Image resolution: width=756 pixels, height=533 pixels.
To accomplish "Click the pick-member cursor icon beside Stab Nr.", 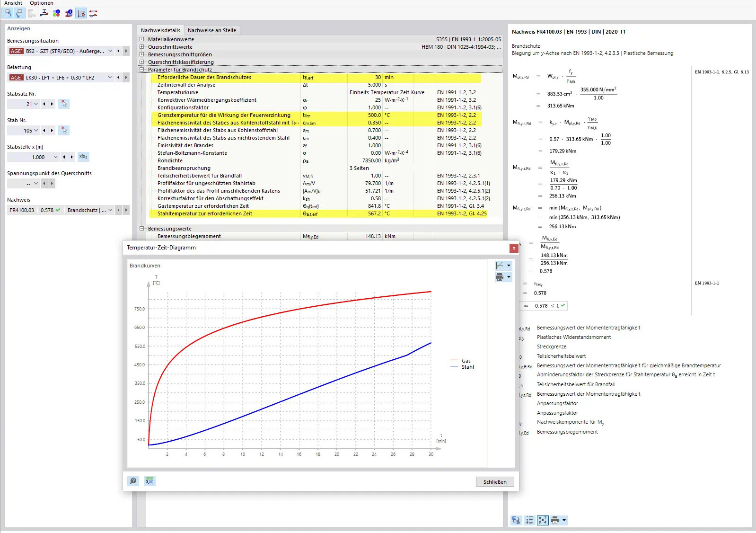I will 64,130.
